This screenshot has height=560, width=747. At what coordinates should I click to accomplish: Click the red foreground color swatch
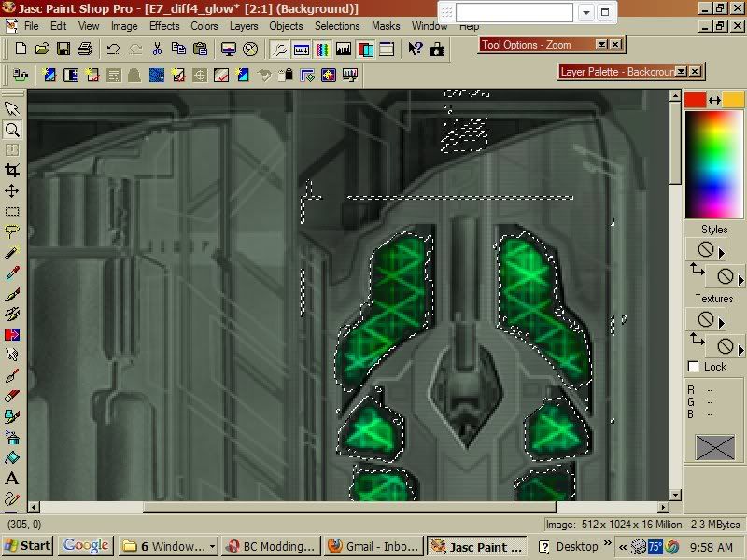click(x=695, y=100)
